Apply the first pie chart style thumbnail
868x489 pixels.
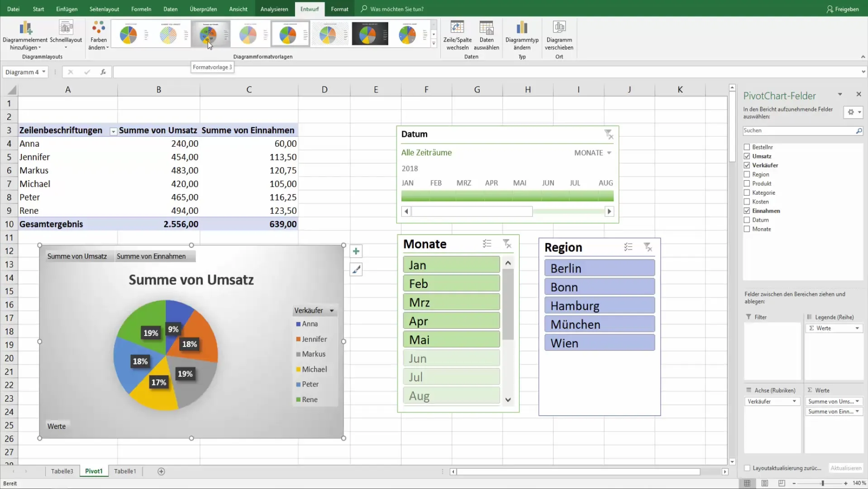pyautogui.click(x=131, y=34)
